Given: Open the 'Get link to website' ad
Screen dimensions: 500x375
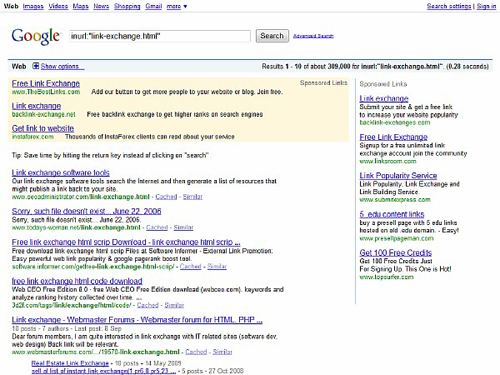Looking at the screenshot, I should (43, 128).
